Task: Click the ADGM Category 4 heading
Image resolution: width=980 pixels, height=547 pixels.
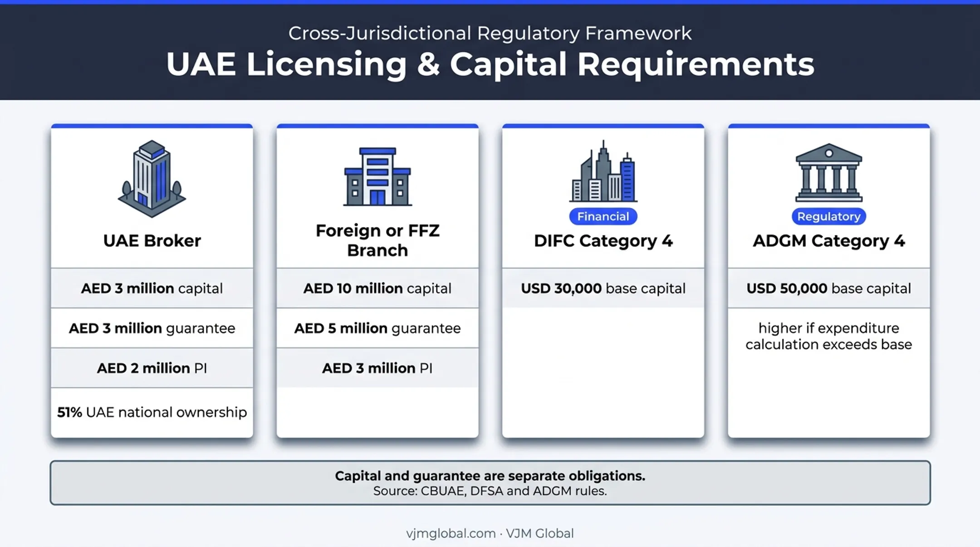Action: (x=829, y=241)
